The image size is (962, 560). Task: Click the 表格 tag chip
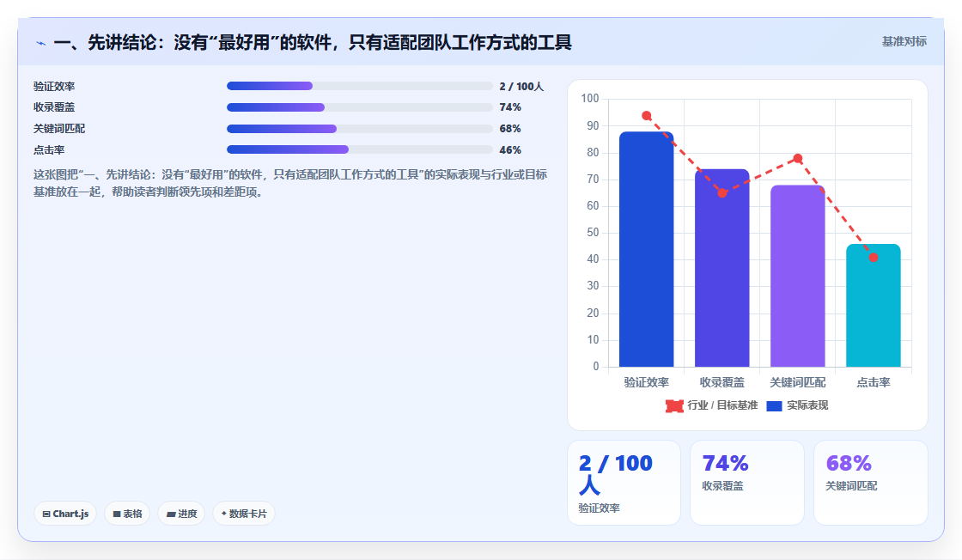coord(127,514)
